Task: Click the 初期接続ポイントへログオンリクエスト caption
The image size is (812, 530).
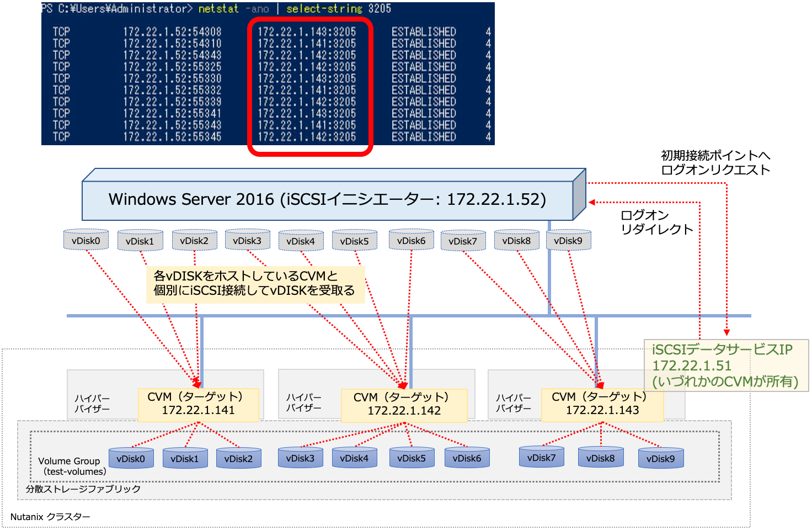Action: (715, 163)
